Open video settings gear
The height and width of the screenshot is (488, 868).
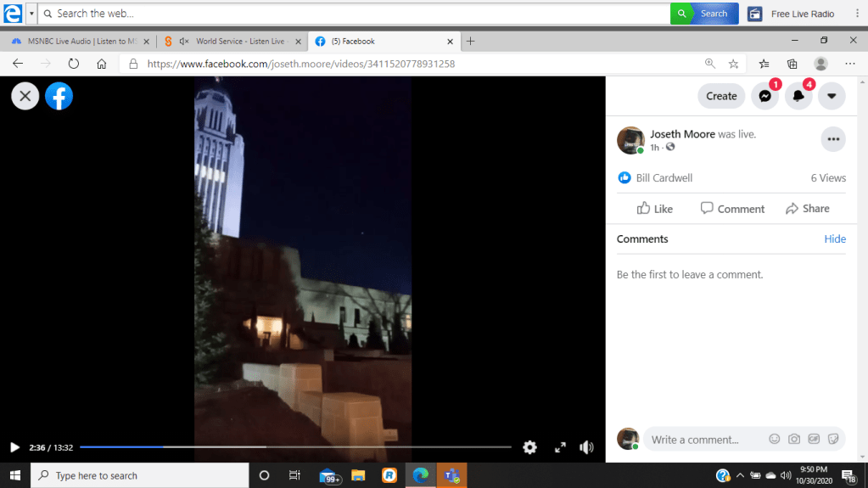(x=529, y=447)
